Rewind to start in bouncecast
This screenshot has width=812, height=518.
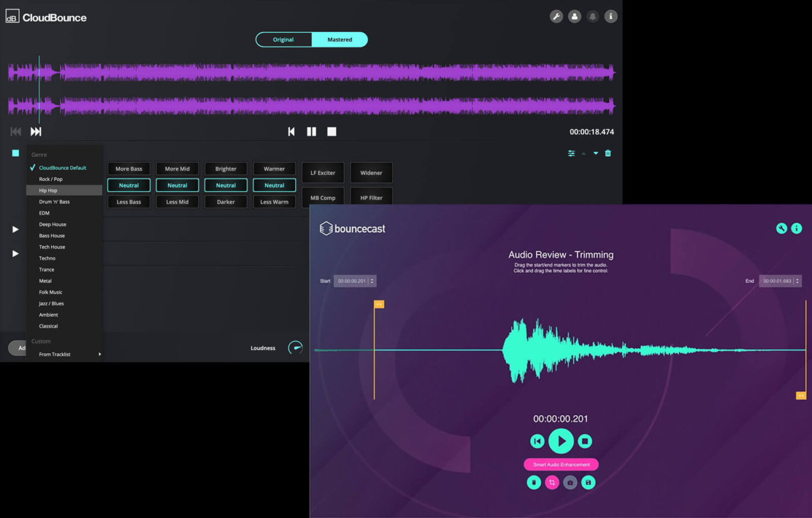537,441
